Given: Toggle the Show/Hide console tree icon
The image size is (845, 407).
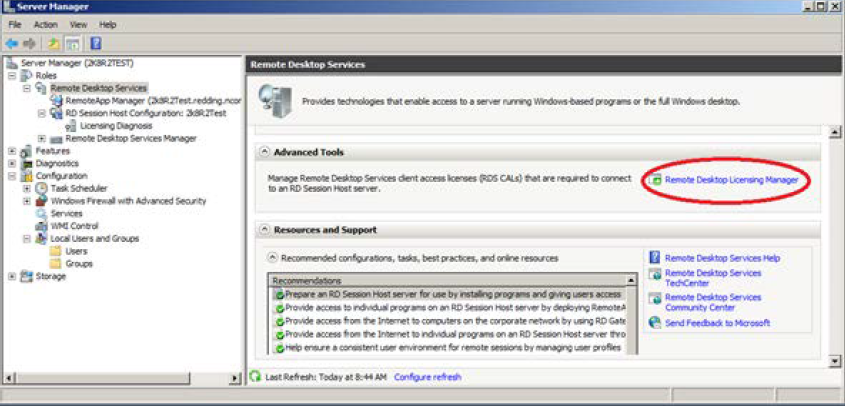Looking at the screenshot, I should (x=73, y=44).
